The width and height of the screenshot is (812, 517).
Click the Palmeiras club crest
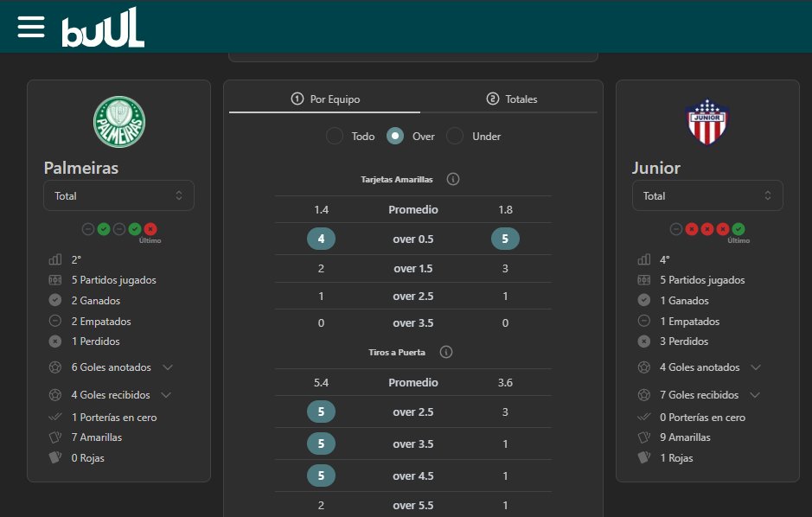coord(119,122)
